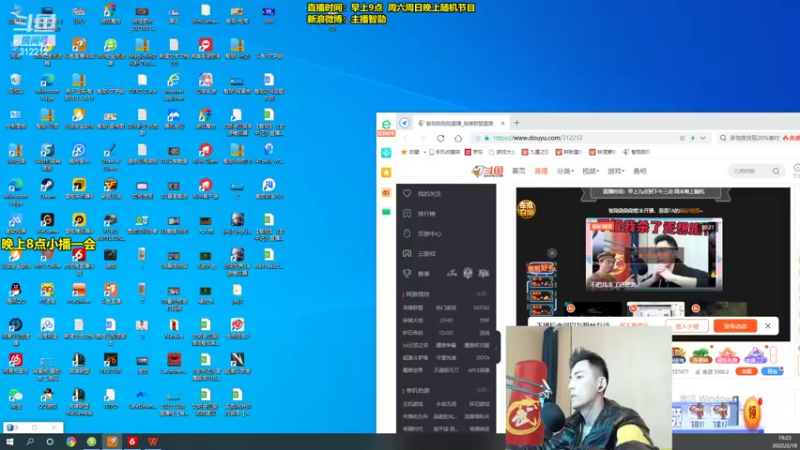Screen dimensions: 800x450
Task: Open APEX英雄 category link in sidebar
Action: (x=478, y=370)
